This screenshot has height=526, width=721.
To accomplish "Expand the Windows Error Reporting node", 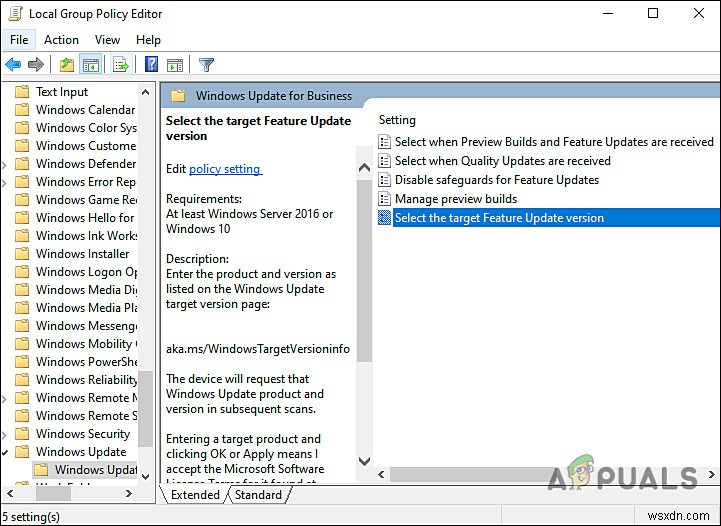I will (x=5, y=182).
